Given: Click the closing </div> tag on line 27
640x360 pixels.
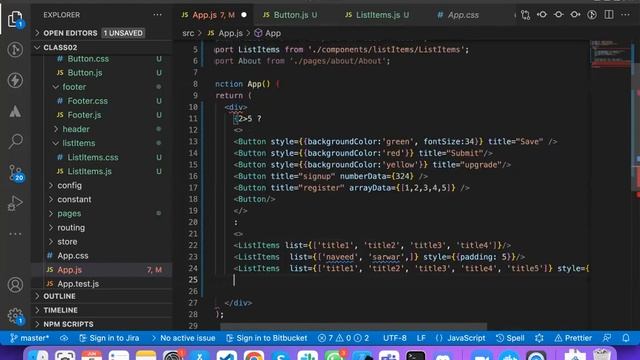Looking at the screenshot, I should coord(238,303).
